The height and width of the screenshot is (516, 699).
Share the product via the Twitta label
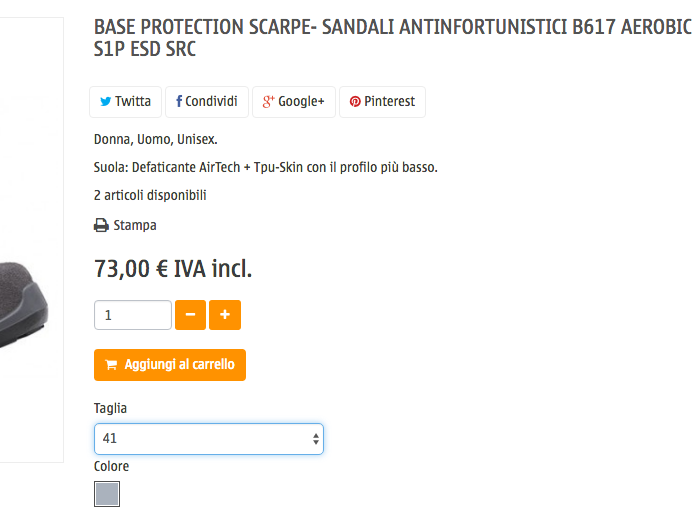point(133,101)
